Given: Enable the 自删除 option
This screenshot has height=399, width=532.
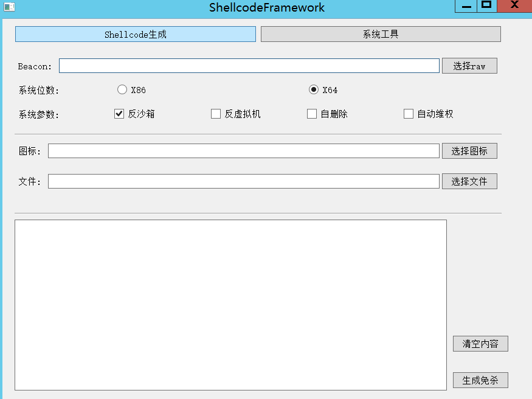Looking at the screenshot, I should [x=311, y=113].
